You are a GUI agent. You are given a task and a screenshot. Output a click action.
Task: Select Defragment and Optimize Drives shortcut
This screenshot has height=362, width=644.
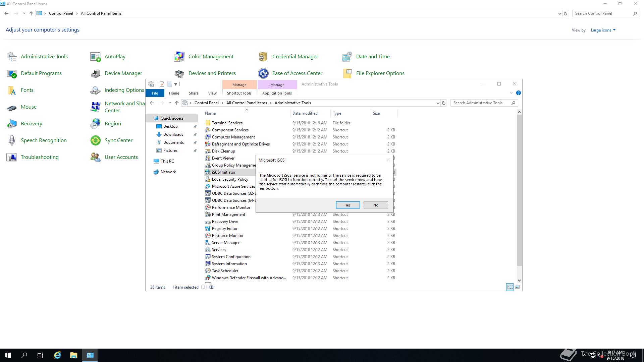(x=240, y=144)
